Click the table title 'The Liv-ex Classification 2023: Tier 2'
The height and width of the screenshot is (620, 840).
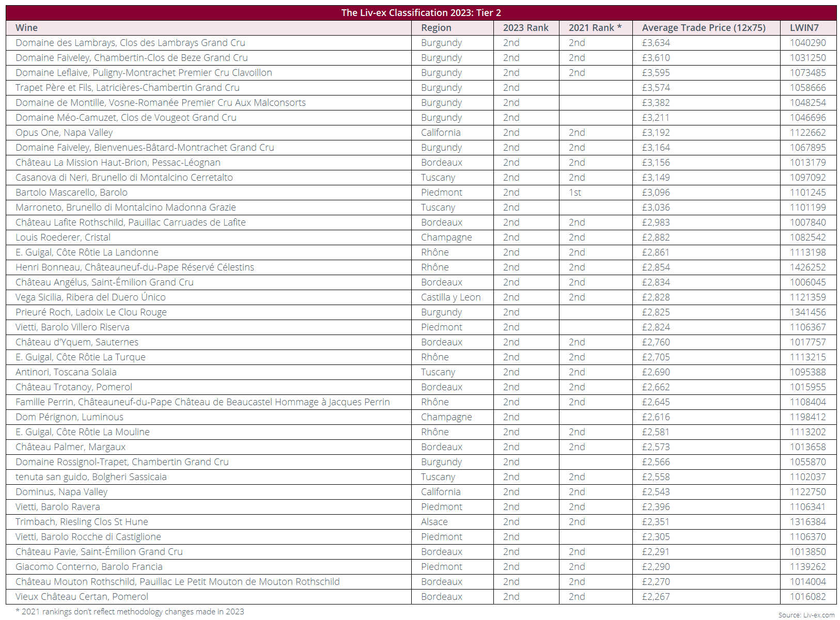click(421, 13)
